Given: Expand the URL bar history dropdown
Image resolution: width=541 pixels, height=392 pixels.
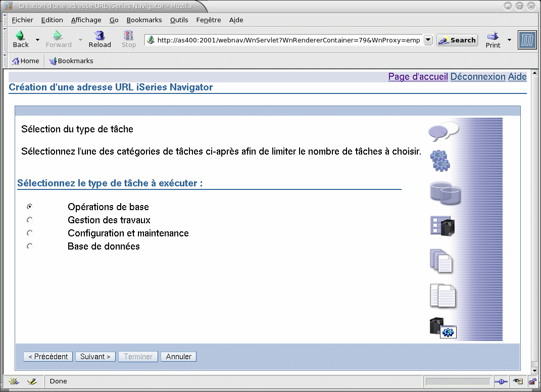Looking at the screenshot, I should pos(428,40).
